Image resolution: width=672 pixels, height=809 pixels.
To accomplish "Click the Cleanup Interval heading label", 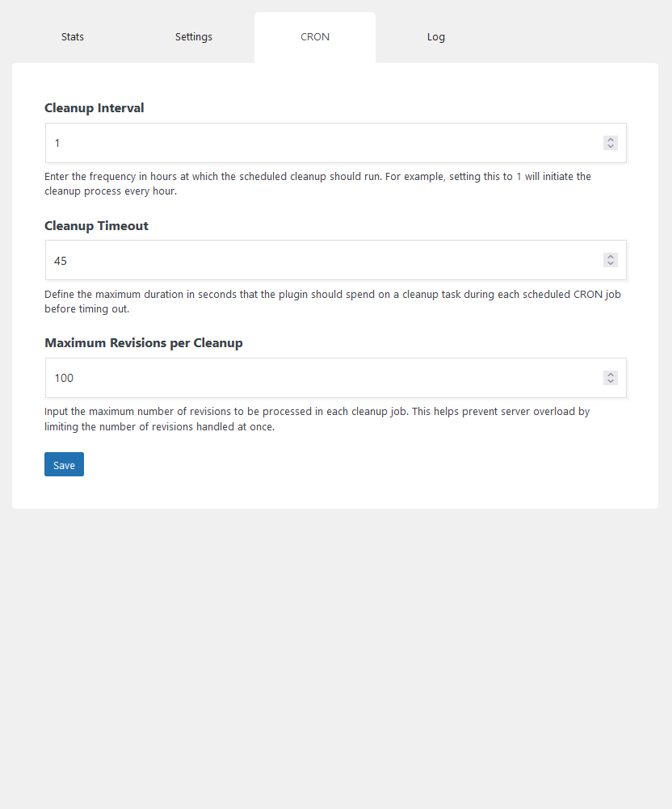I will [94, 108].
